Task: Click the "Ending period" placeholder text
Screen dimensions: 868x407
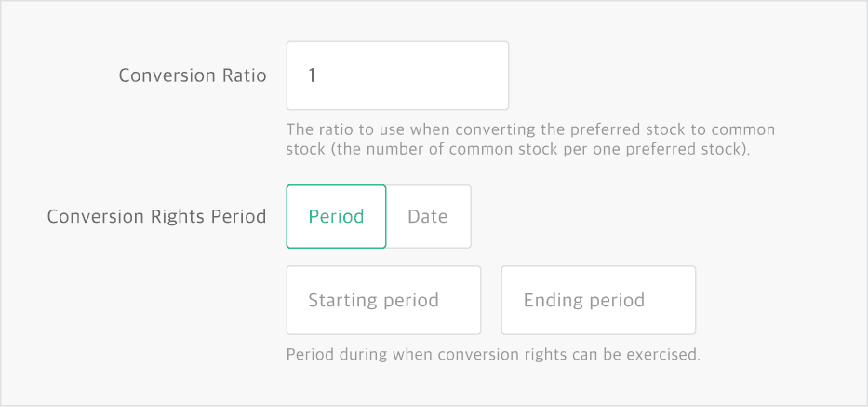Action: click(584, 301)
